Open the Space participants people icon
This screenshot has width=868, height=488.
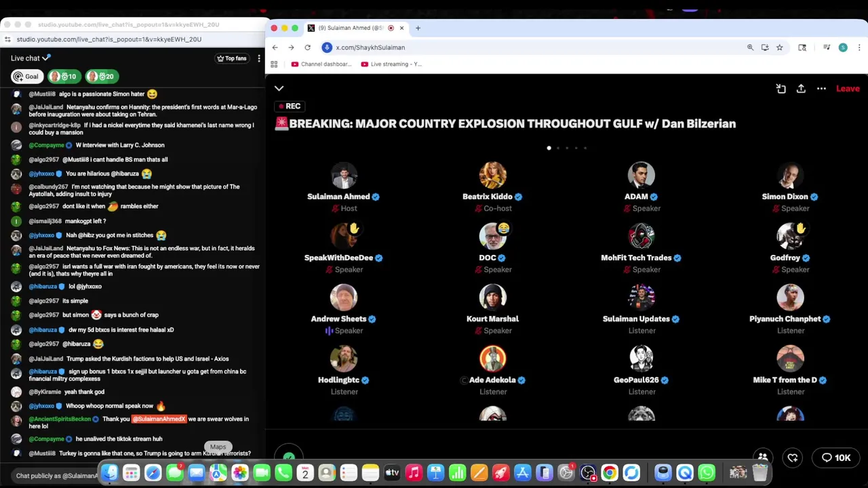763,457
